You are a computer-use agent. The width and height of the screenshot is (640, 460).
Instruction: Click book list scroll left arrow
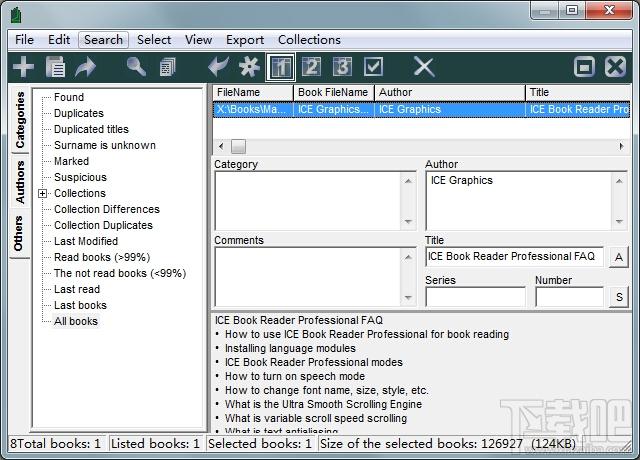[x=221, y=146]
